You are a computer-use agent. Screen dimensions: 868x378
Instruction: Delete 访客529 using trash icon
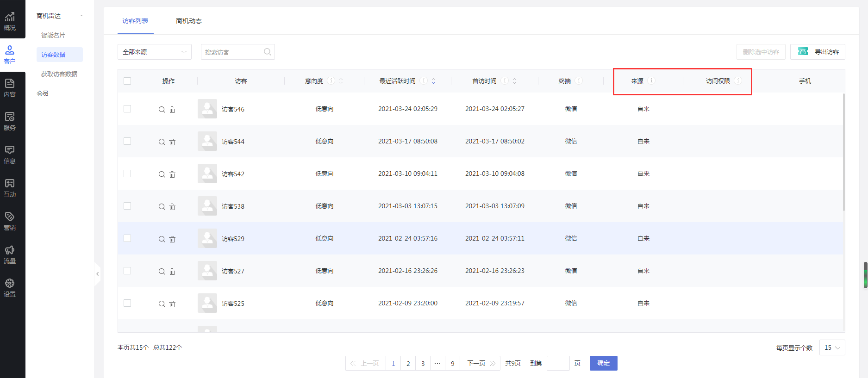tap(172, 239)
